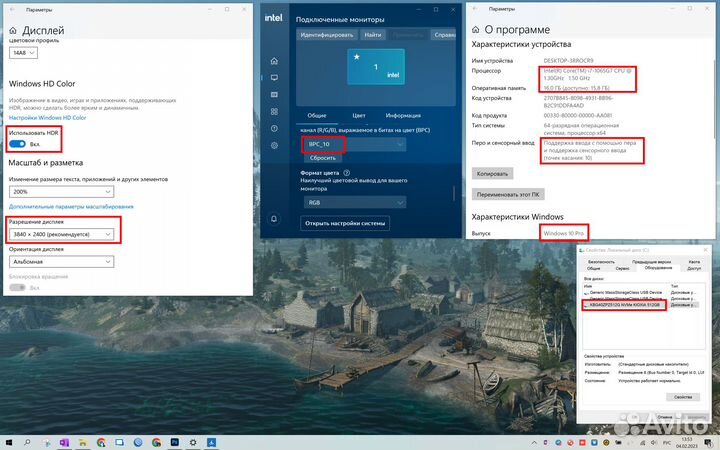The image size is (720, 450).
Task: Click the device name DESKTOP-3RROCR9
Action: (568, 61)
